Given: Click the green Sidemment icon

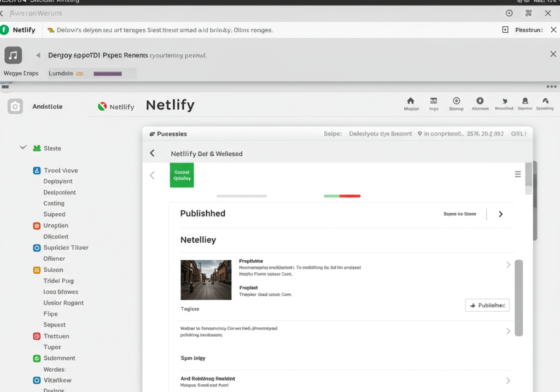Looking at the screenshot, I should tap(37, 358).
